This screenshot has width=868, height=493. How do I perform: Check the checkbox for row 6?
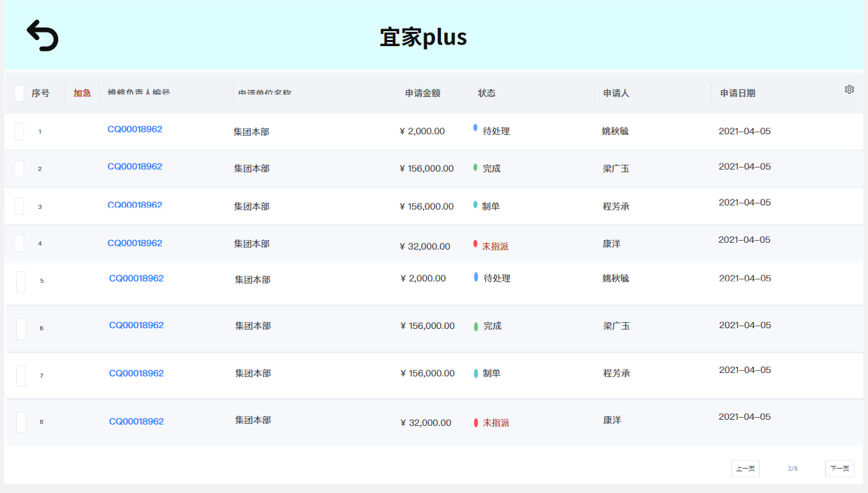tap(21, 328)
